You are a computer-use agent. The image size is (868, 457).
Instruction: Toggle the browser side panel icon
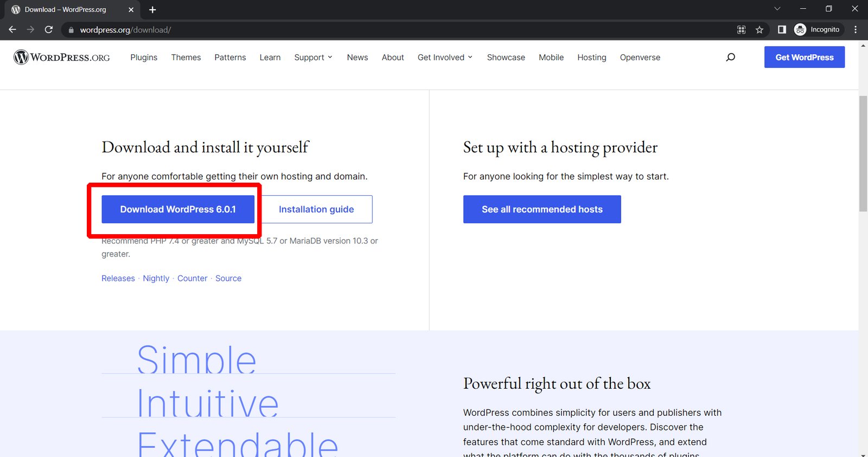[x=782, y=30]
